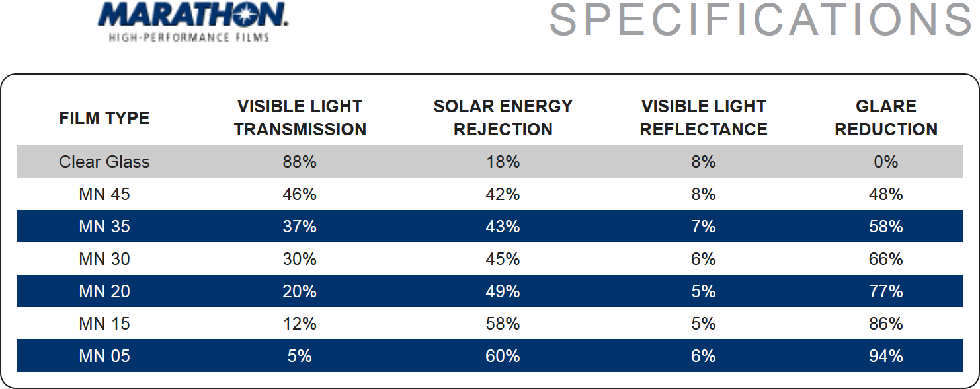The height and width of the screenshot is (389, 980).
Task: Click MN 15's 58% solar energy rejection
Action: coord(503,324)
